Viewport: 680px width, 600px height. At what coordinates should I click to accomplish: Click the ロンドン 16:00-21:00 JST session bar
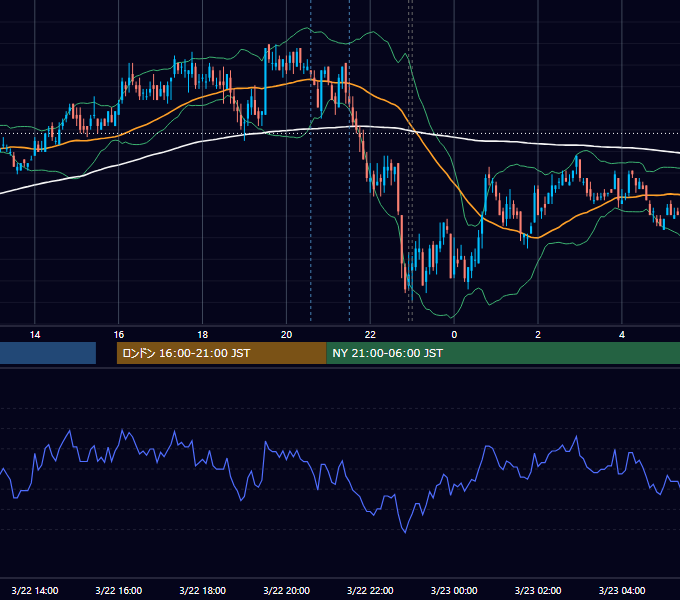(x=222, y=353)
